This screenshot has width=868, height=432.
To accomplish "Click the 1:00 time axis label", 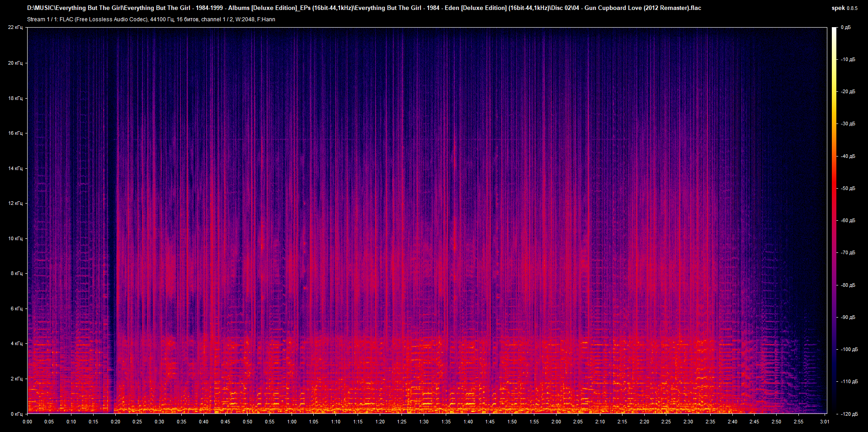I will click(x=292, y=422).
